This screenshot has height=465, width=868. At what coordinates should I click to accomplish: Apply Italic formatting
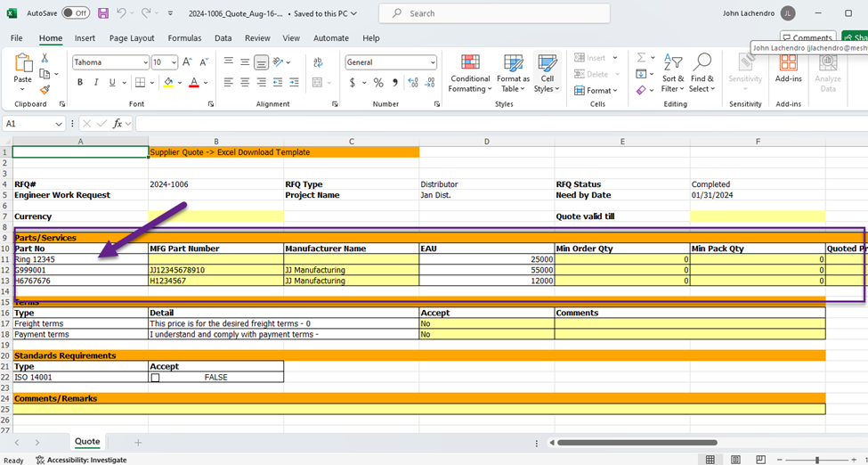tap(95, 83)
